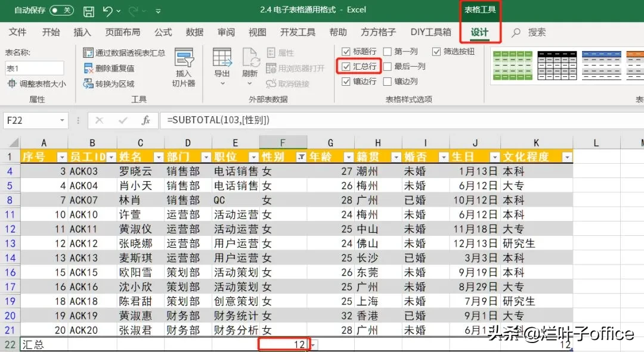Click greyed Properties (属性) icon
Image resolution: width=644 pixels, height=352 pixels.
271,52
